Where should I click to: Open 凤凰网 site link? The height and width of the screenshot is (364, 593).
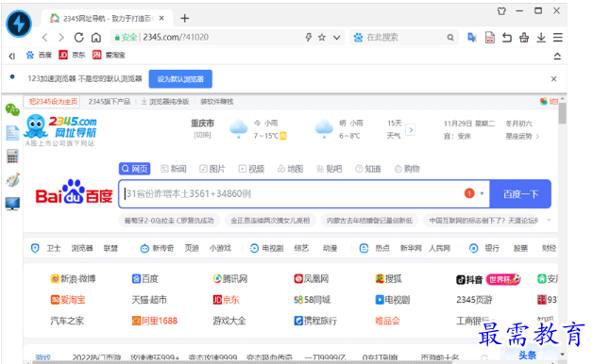point(312,279)
